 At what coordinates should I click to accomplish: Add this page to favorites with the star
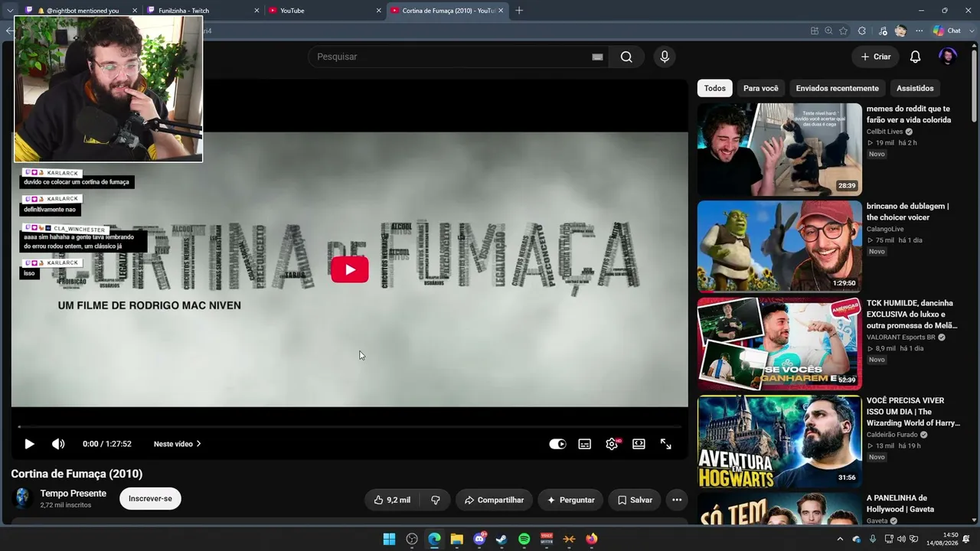pyautogui.click(x=843, y=31)
